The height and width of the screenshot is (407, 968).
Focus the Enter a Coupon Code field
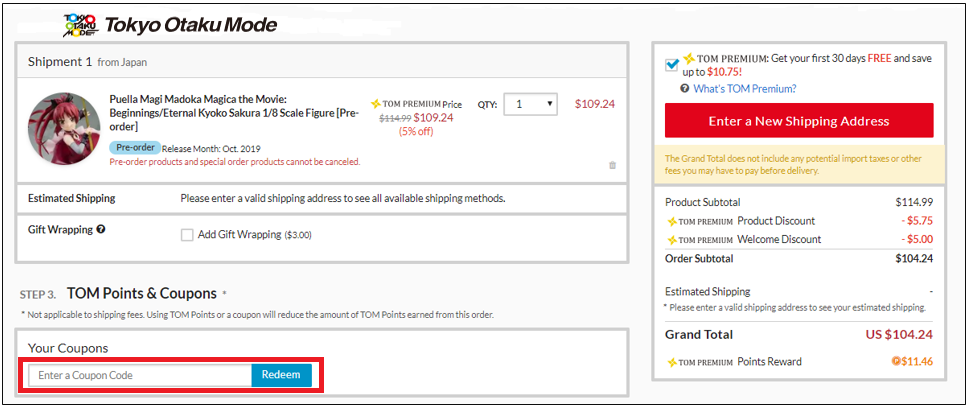click(140, 375)
